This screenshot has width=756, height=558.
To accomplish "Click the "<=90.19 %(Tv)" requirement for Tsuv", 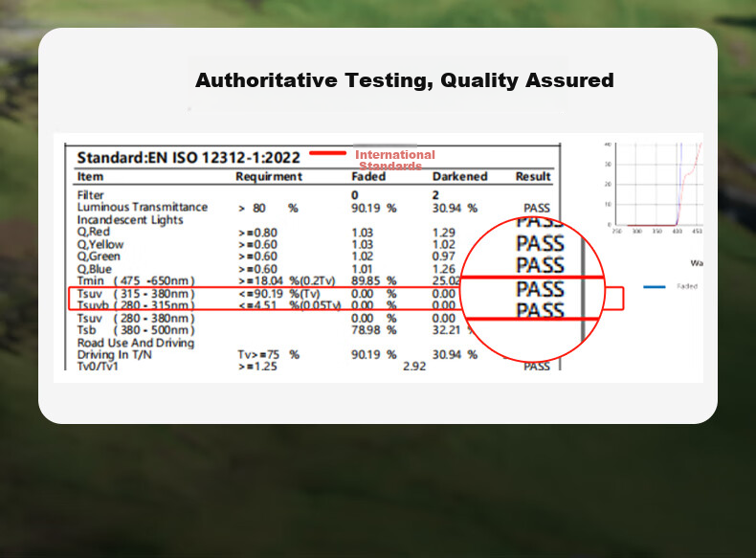I will point(279,294).
